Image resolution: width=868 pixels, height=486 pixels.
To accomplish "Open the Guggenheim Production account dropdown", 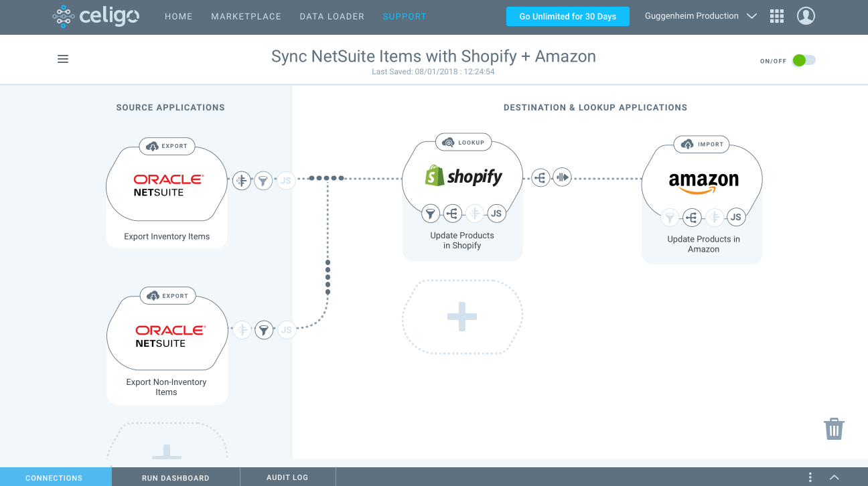I will [701, 16].
